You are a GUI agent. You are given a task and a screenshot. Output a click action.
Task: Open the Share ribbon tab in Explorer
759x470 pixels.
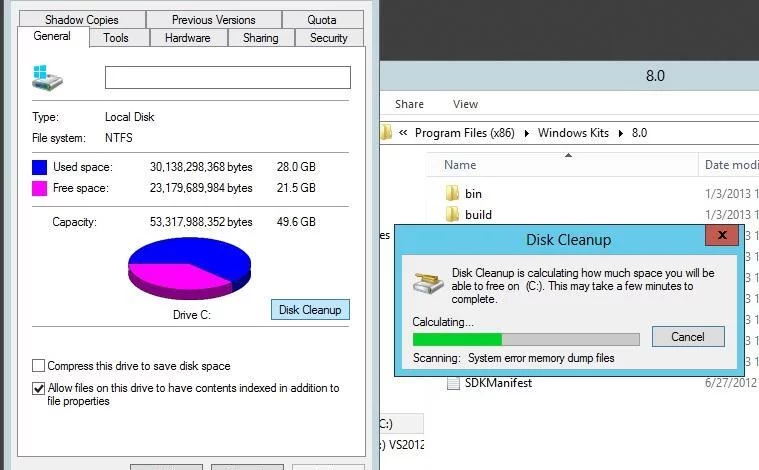(x=409, y=104)
